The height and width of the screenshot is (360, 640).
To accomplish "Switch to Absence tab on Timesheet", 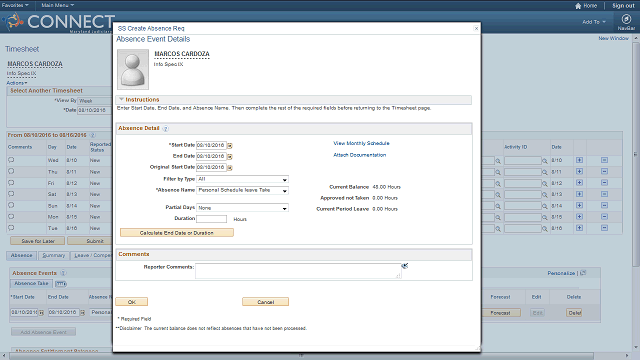I will [21, 256].
